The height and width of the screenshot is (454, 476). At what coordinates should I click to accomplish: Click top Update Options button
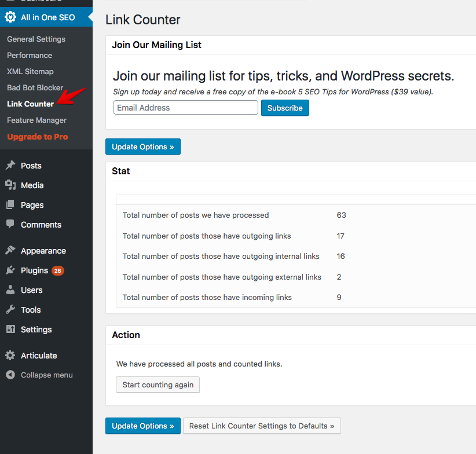click(143, 147)
